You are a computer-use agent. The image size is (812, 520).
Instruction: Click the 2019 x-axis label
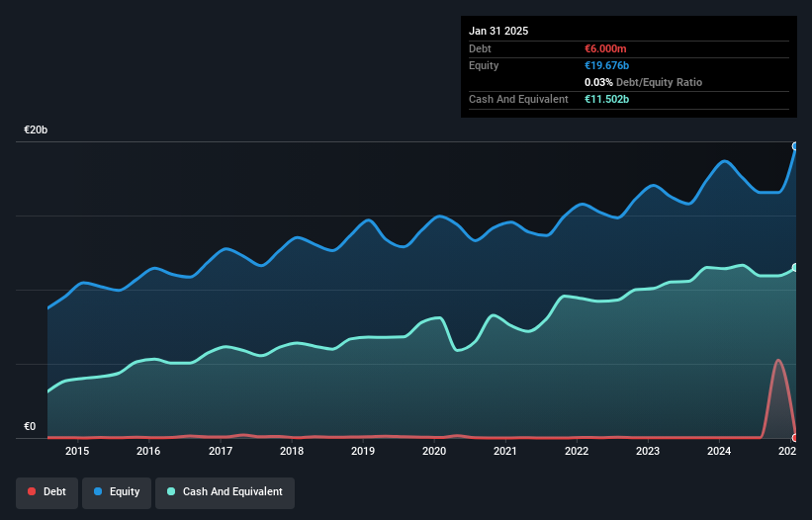(363, 451)
